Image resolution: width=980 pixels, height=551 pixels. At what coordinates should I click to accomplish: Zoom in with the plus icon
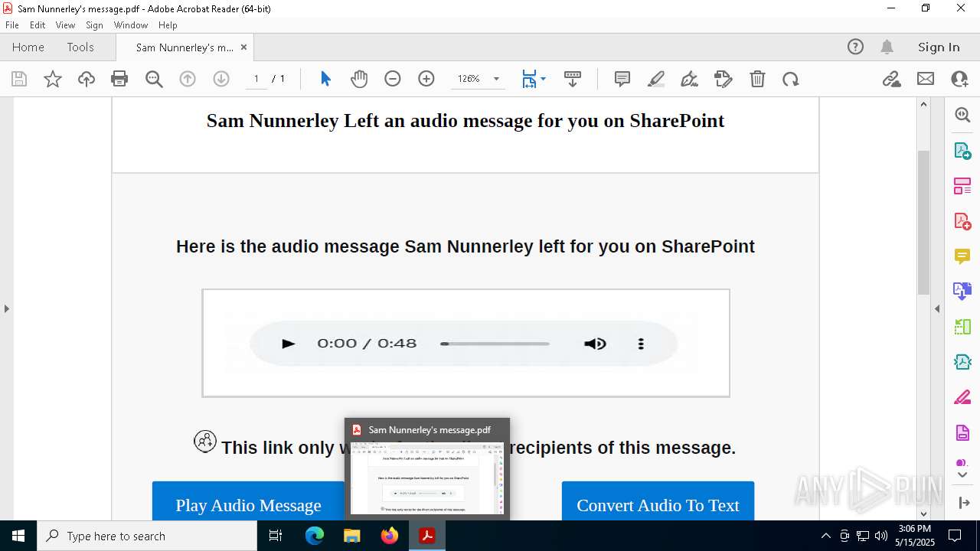426,79
